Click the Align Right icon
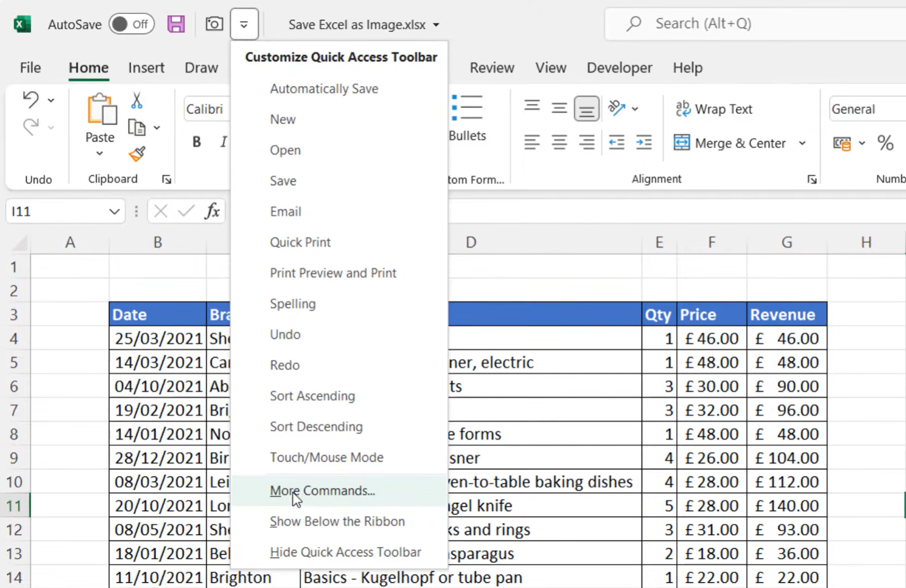The width and height of the screenshot is (906, 588). (x=586, y=142)
